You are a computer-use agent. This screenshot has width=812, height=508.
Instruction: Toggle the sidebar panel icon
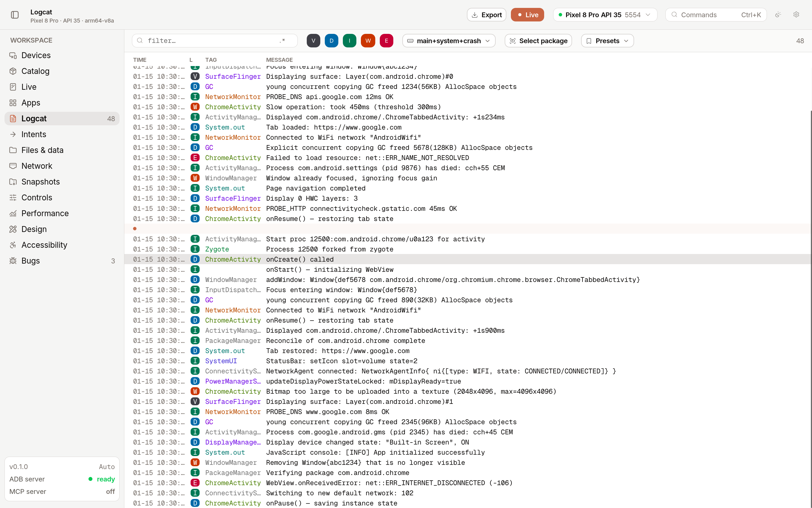click(x=15, y=15)
